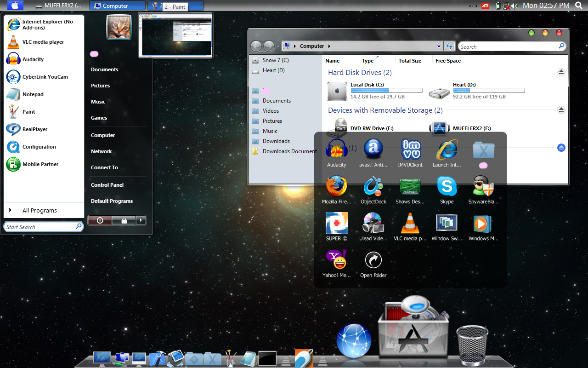Refresh the Computer window address bar
The height and width of the screenshot is (368, 588).
pos(450,46)
